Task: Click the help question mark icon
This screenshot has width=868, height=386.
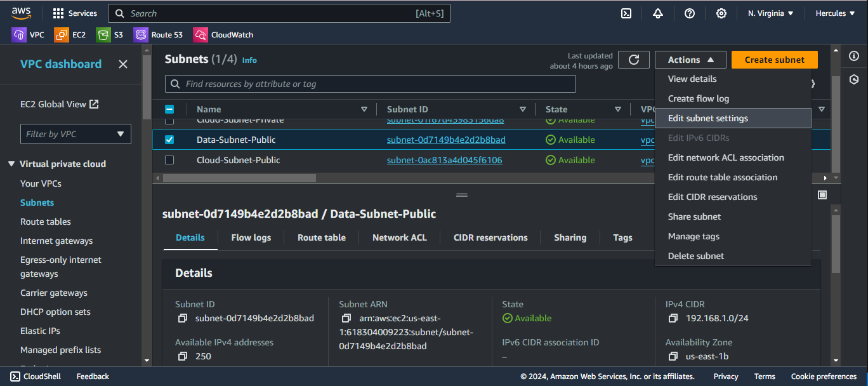Action: (690, 13)
